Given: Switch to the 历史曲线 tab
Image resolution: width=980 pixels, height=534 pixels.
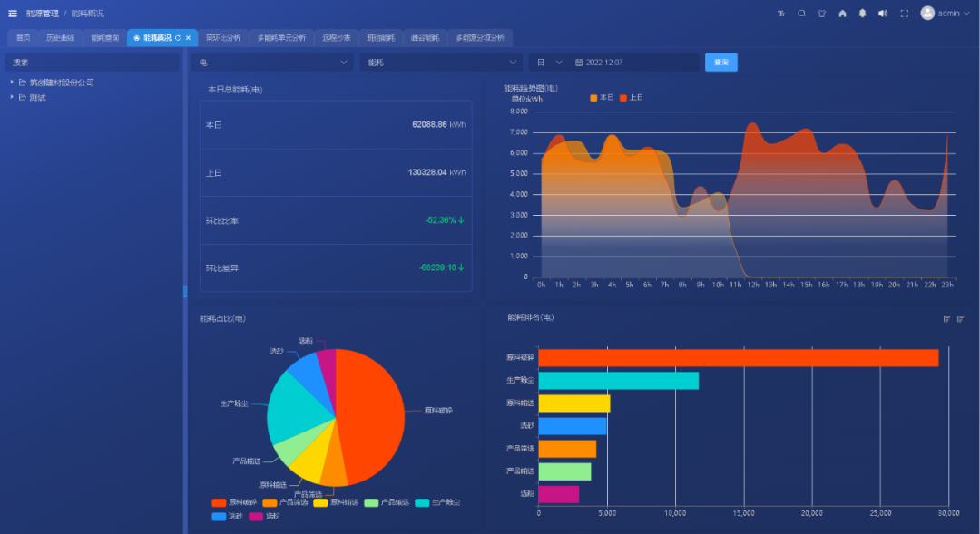Looking at the screenshot, I should click(x=60, y=38).
